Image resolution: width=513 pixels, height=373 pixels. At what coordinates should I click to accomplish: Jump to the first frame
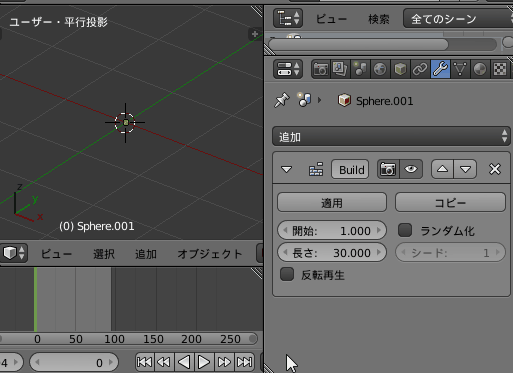pyautogui.click(x=145, y=362)
